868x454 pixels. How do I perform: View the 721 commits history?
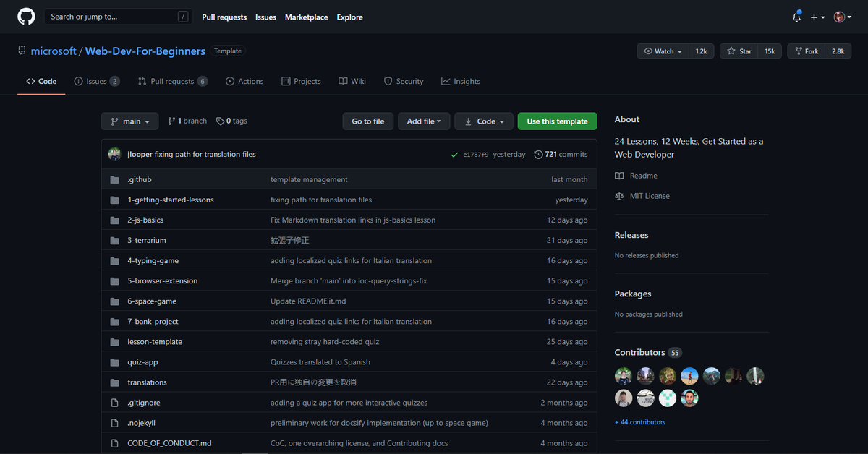tap(561, 154)
